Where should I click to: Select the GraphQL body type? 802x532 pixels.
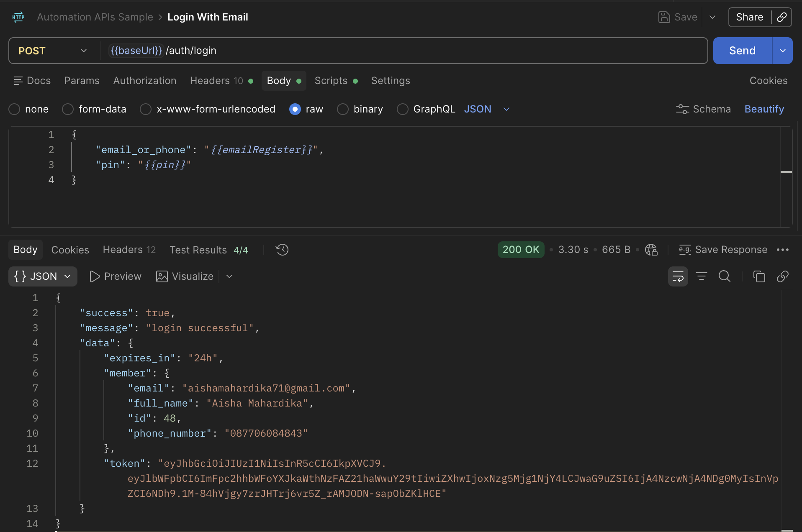403,109
